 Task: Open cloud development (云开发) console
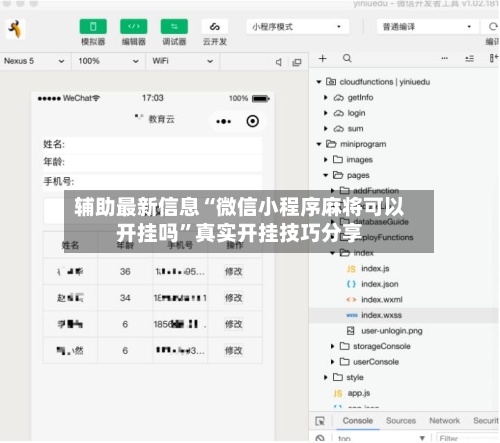[215, 27]
